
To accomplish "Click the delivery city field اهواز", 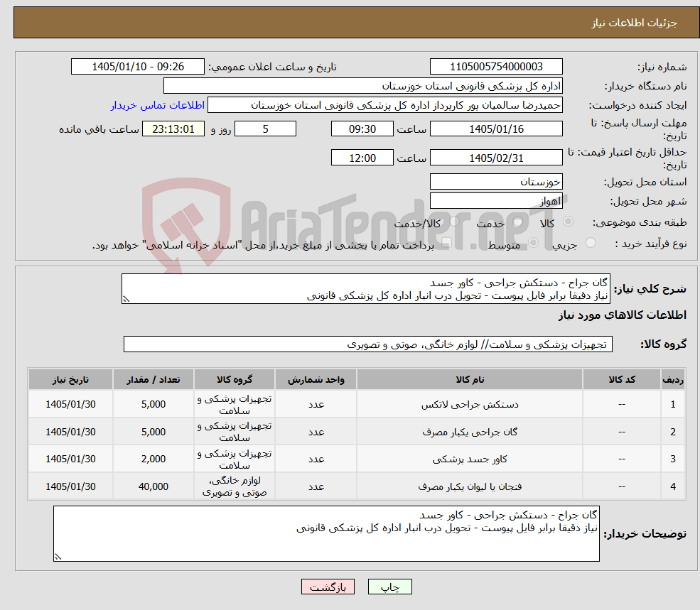I will click(x=496, y=201).
